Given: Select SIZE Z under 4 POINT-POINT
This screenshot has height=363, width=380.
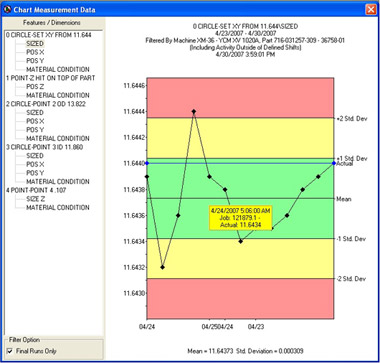Looking at the screenshot, I should point(35,199).
